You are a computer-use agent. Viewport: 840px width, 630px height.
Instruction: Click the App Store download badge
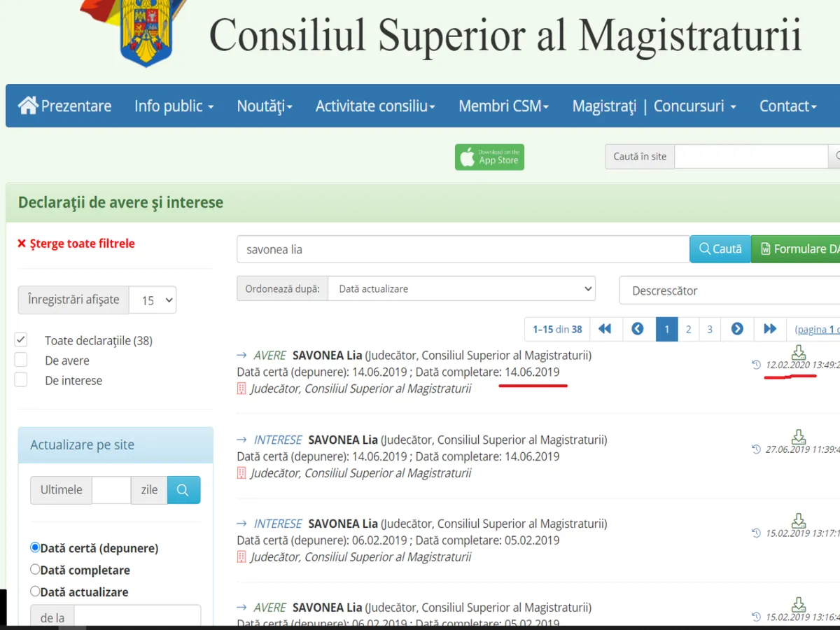(x=489, y=157)
